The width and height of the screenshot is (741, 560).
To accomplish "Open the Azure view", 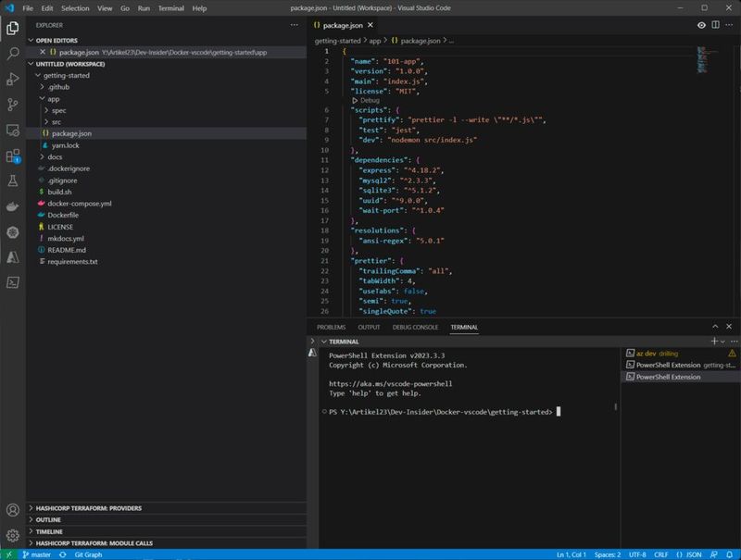I will tap(13, 257).
